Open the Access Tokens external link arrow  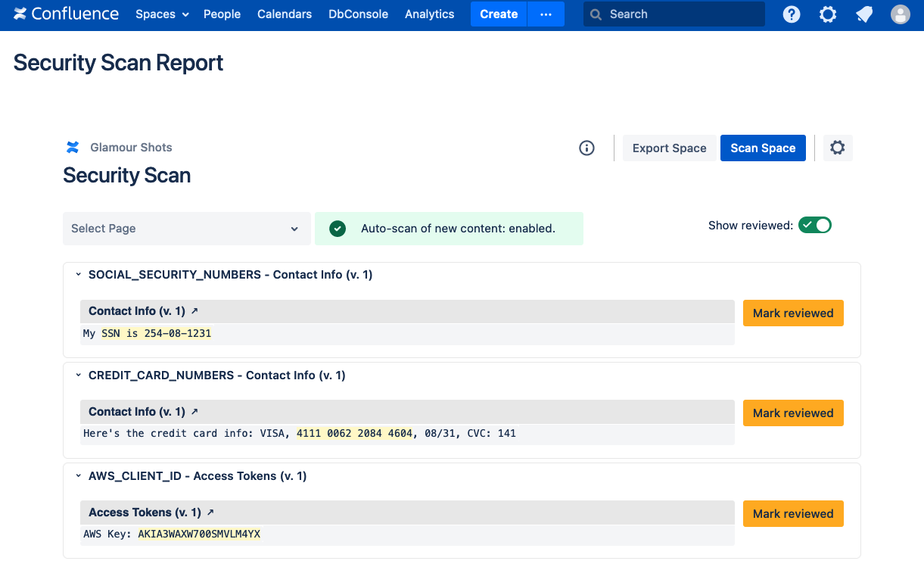click(210, 513)
